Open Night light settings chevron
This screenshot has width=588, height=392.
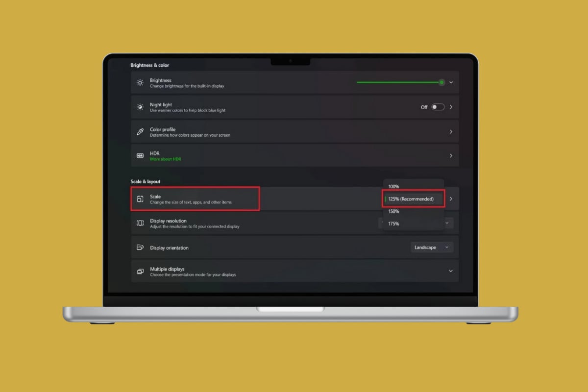coord(451,107)
